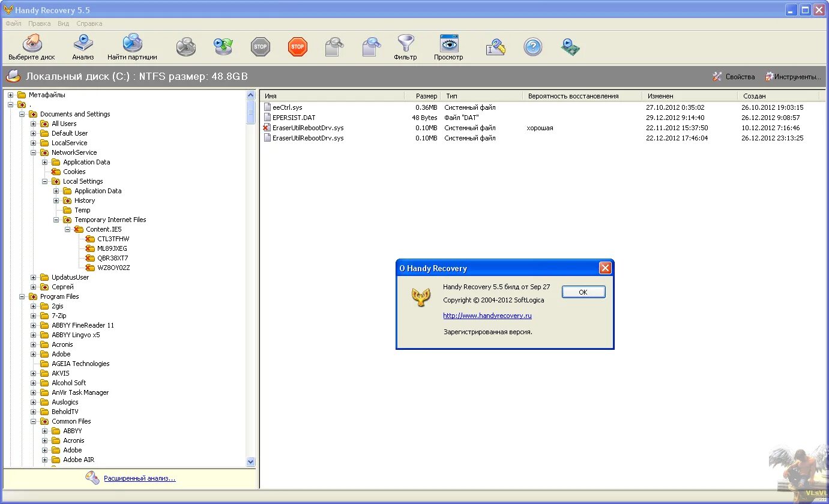Click the blue magnifier document search icon
Viewport: 829px width, 504px height.
[x=372, y=47]
